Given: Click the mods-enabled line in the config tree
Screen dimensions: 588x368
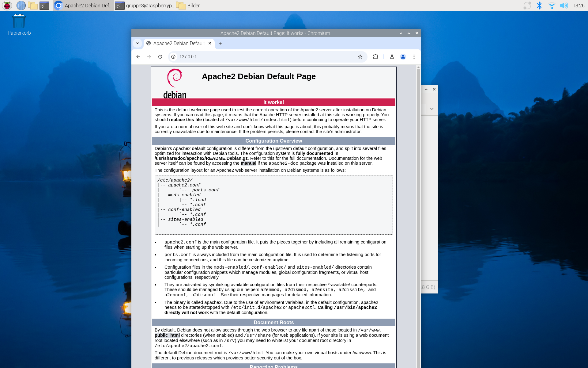Looking at the screenshot, I should click(184, 195).
